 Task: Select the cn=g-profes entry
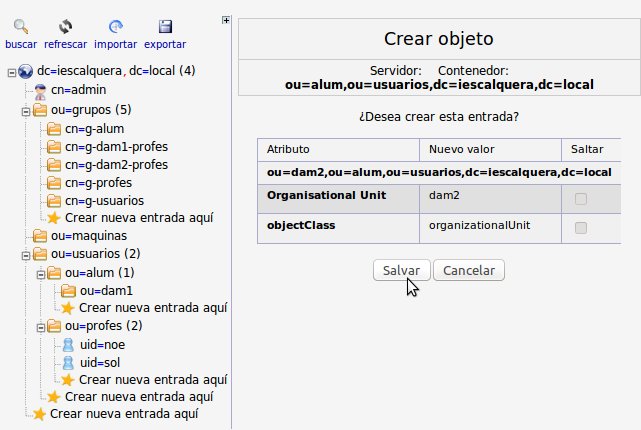99,183
